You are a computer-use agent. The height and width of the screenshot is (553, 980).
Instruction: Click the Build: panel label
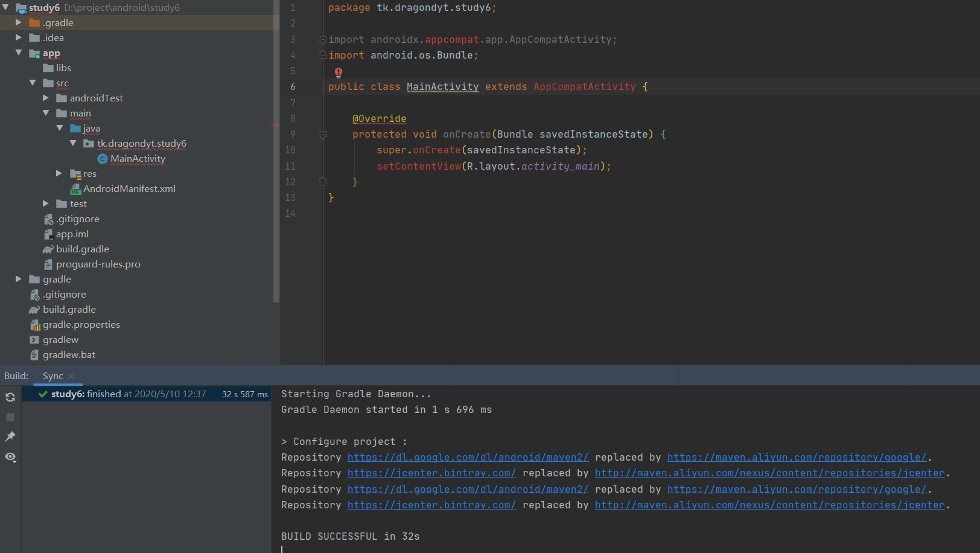16,376
